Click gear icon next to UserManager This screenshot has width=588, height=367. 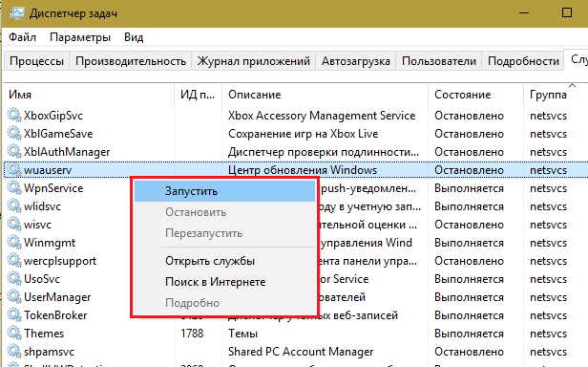[14, 297]
